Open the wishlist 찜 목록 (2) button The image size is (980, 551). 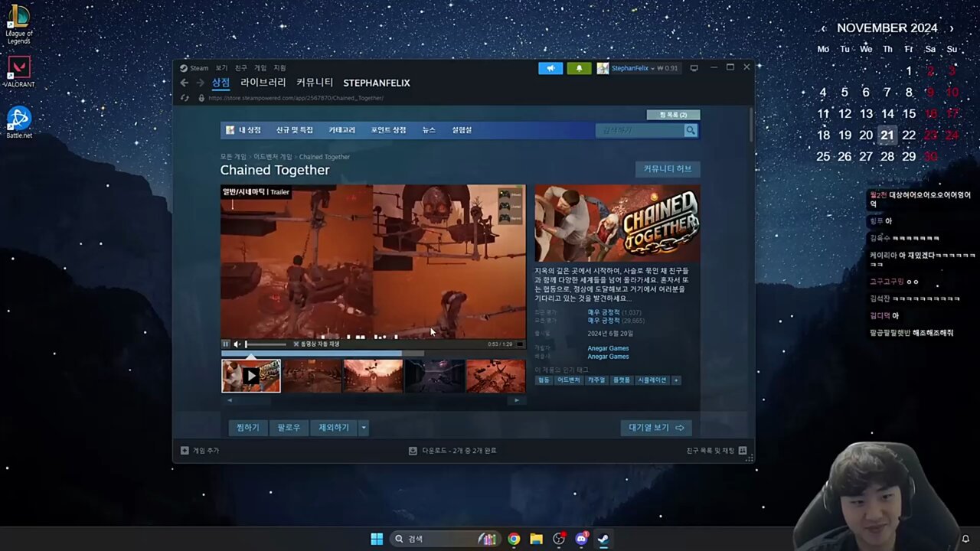[673, 115]
